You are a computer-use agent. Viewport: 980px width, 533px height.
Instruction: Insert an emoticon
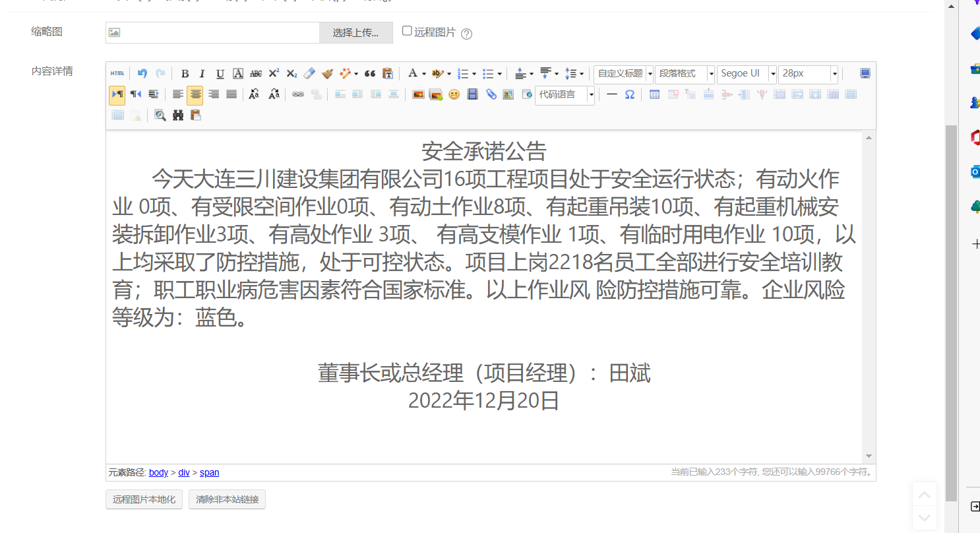(454, 94)
